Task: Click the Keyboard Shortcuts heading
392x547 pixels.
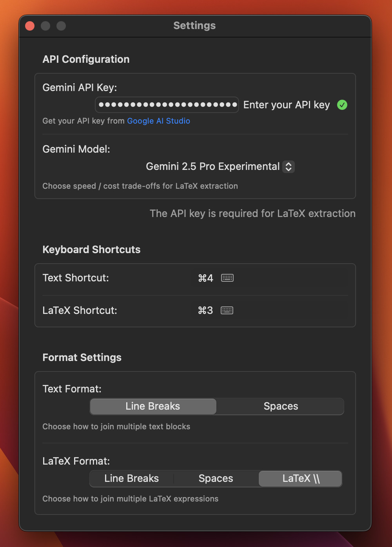Action: [91, 250]
